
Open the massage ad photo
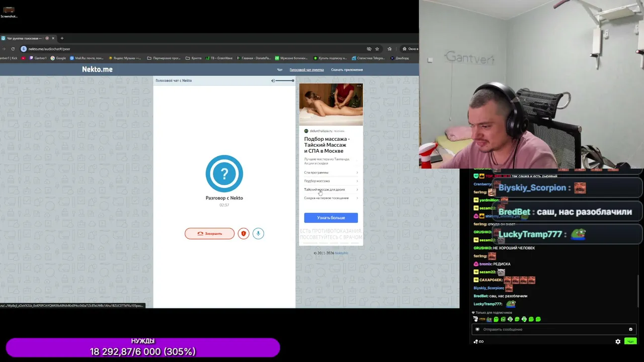click(331, 105)
